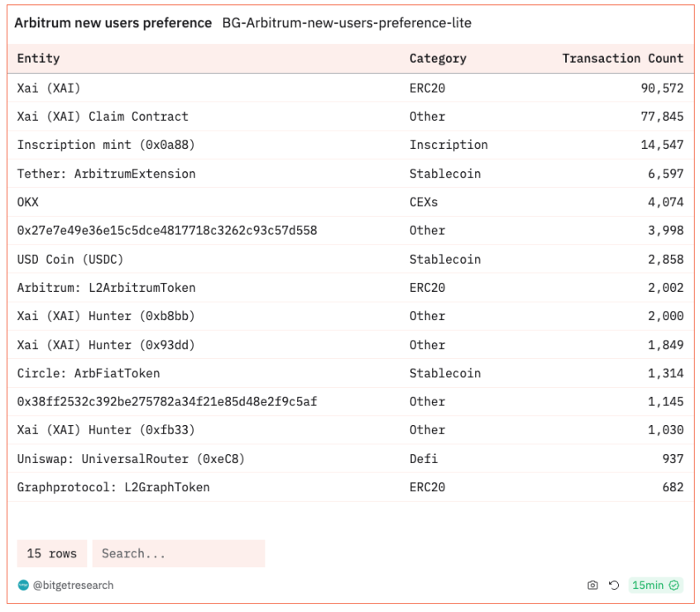
Task: Click the Defi category cell
Action: coord(424,458)
